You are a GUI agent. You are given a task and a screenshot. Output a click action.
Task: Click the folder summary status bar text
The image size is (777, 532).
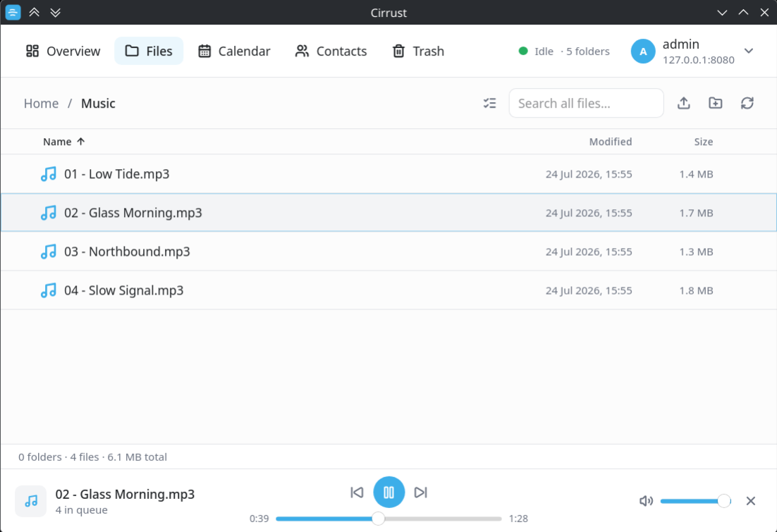(92, 457)
